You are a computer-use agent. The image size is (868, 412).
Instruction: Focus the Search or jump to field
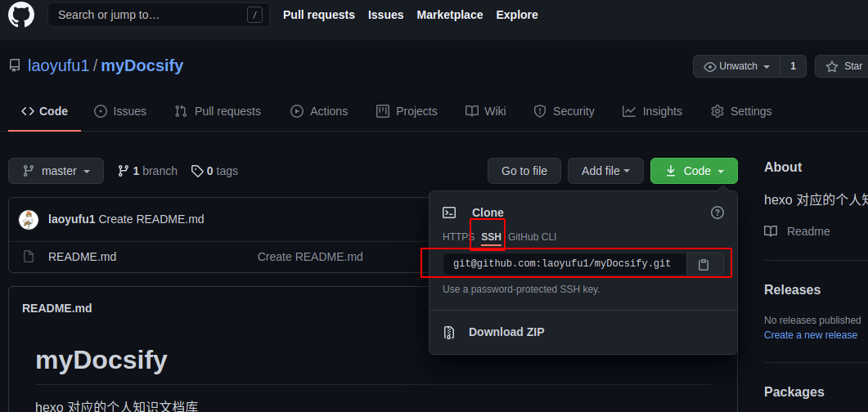pos(159,15)
